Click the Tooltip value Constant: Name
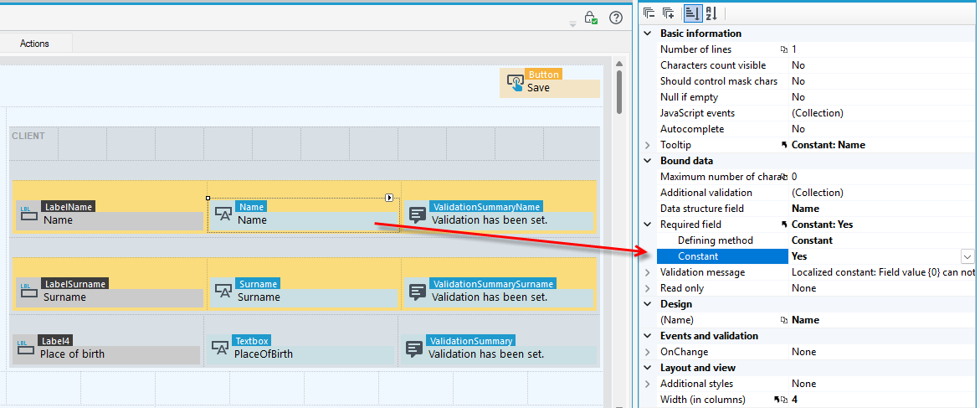980x408 pixels. click(829, 145)
